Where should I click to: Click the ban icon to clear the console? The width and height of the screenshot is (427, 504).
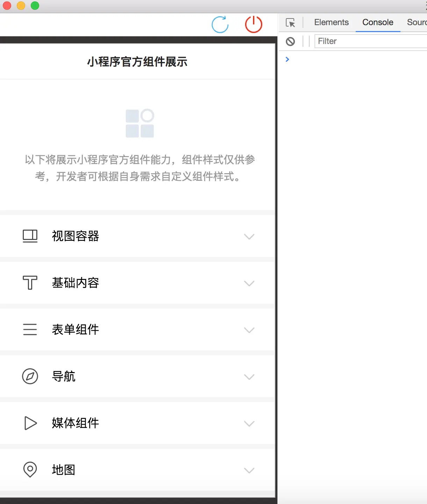[290, 42]
